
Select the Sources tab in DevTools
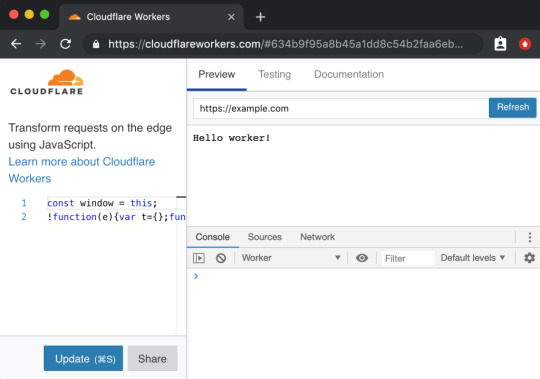(264, 237)
